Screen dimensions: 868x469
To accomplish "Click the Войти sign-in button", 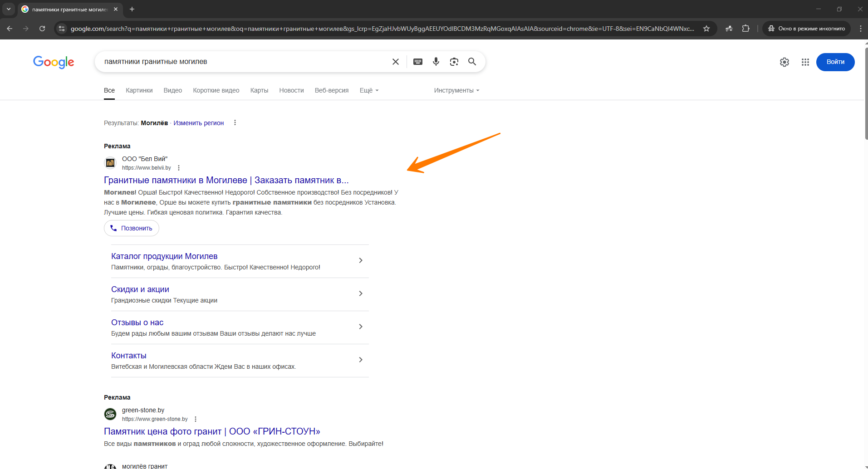I will 835,62.
